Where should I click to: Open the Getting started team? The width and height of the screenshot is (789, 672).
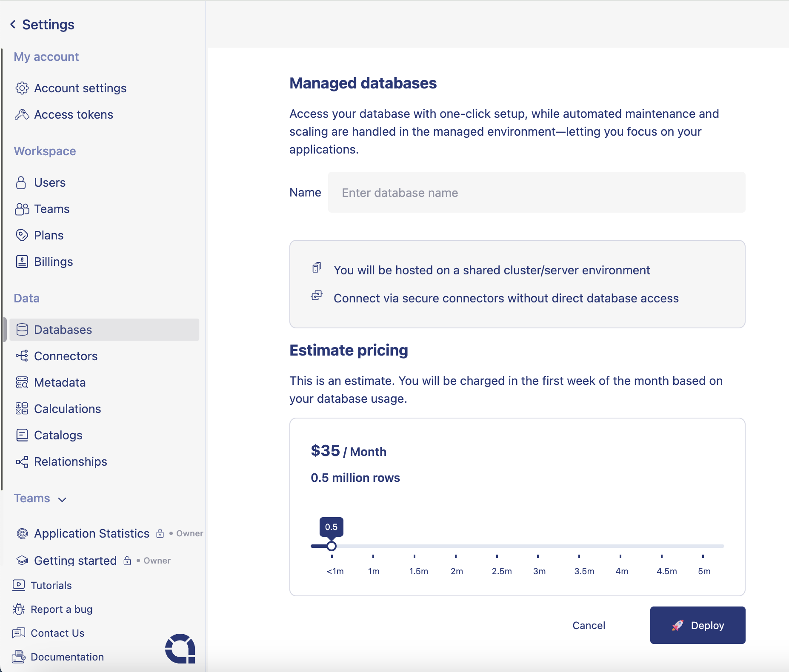[75, 561]
